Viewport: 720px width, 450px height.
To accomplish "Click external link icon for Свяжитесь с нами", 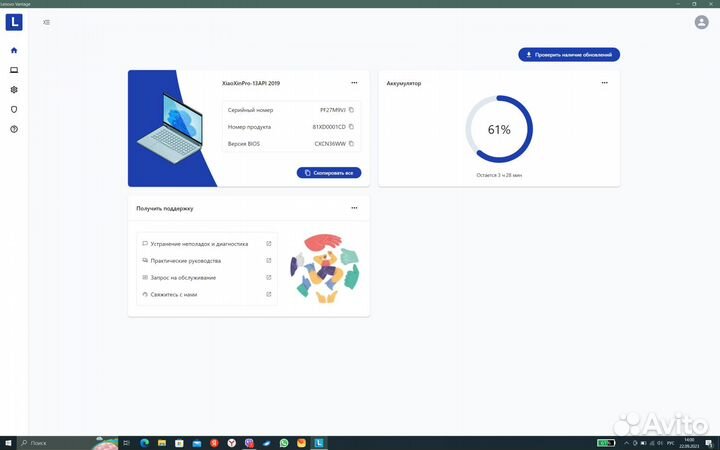I will pyautogui.click(x=269, y=294).
